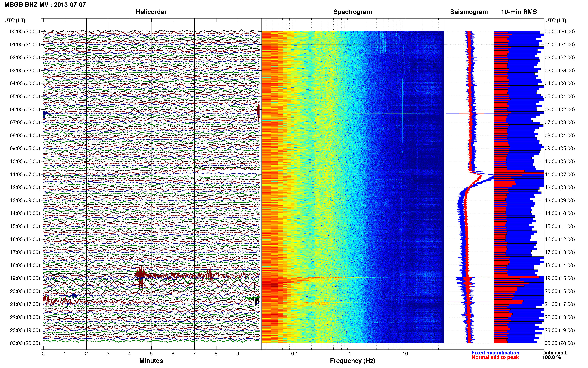Select the Spectrogram panel heading
The image size is (588, 368).
coord(352,12)
